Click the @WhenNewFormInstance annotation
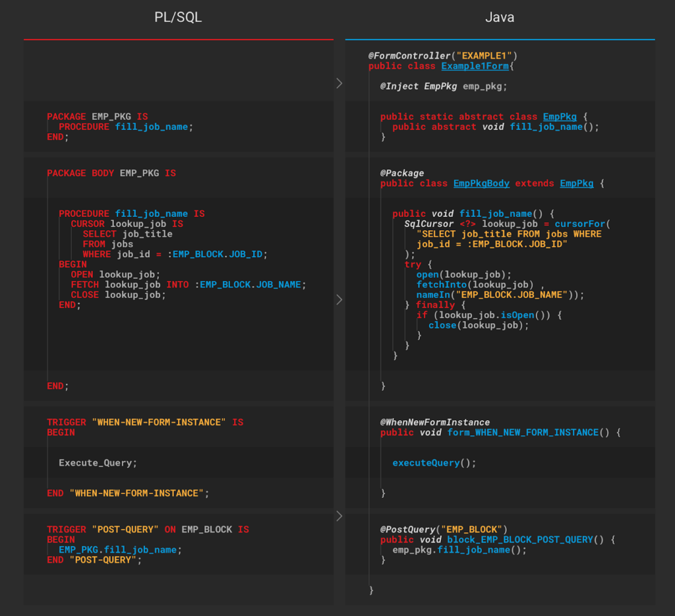Viewport: 675px width, 616px height. pyautogui.click(x=435, y=422)
